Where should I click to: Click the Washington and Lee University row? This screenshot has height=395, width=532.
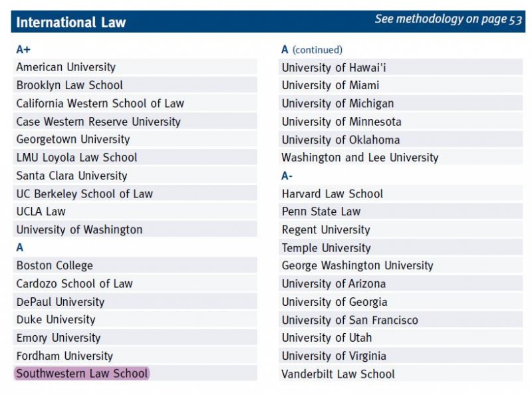coord(360,158)
